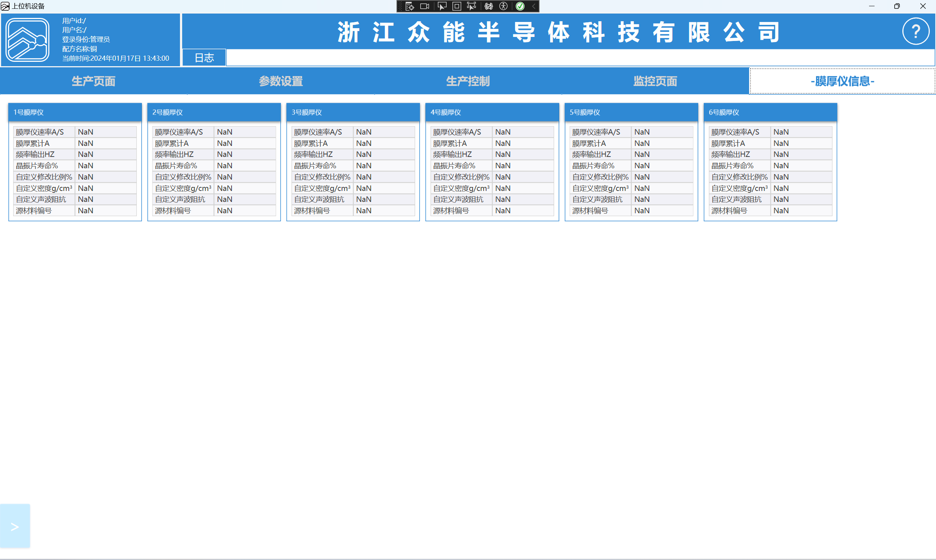The height and width of the screenshot is (560, 936).
Task: Select 膜厚累计A NaN value in 2号膜厚仪
Action: (x=245, y=143)
